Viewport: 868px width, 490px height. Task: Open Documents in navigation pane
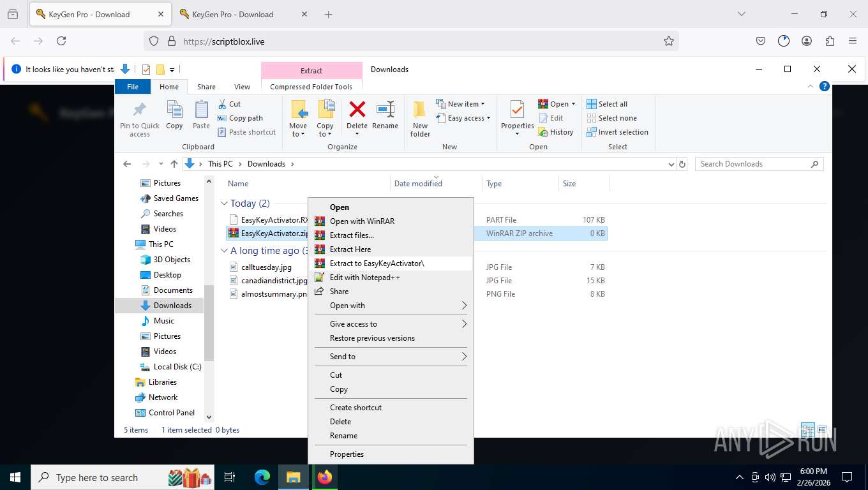tap(173, 290)
